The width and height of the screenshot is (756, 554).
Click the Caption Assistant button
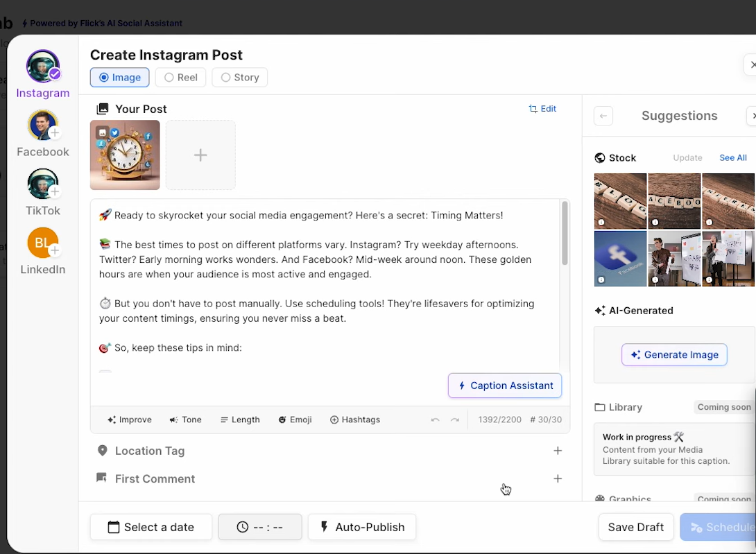[505, 386]
